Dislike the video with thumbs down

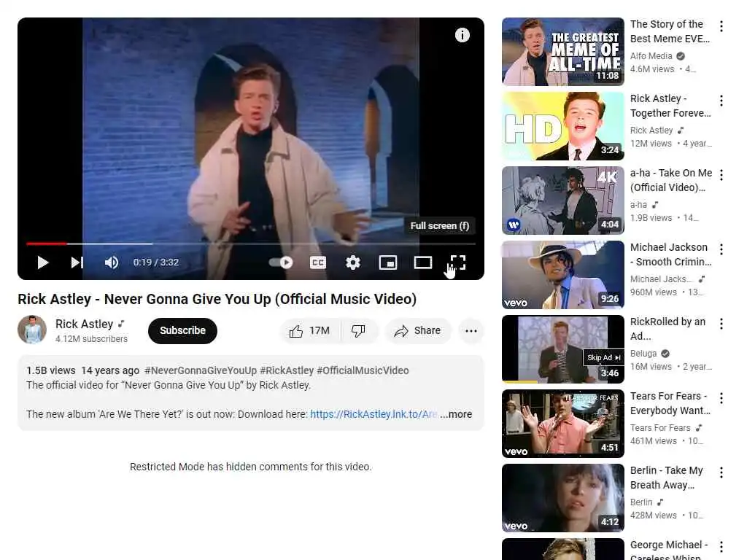click(x=358, y=331)
